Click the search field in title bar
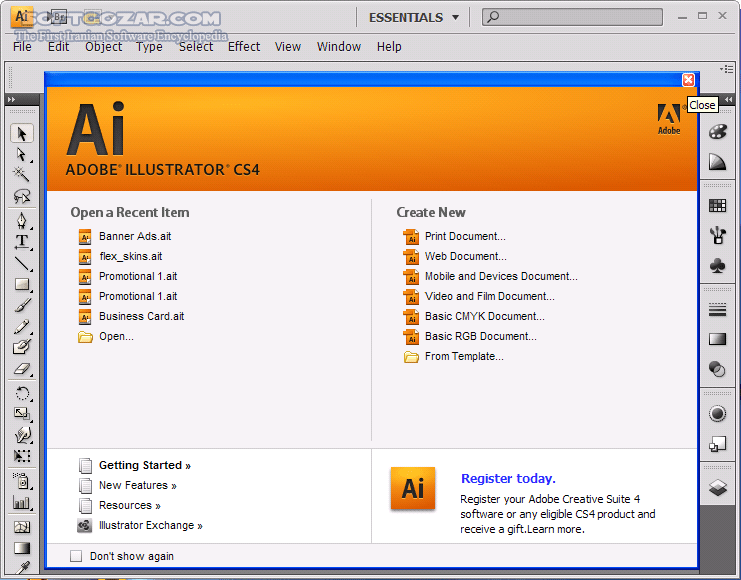Screen dimensions: 741x580 click(572, 17)
